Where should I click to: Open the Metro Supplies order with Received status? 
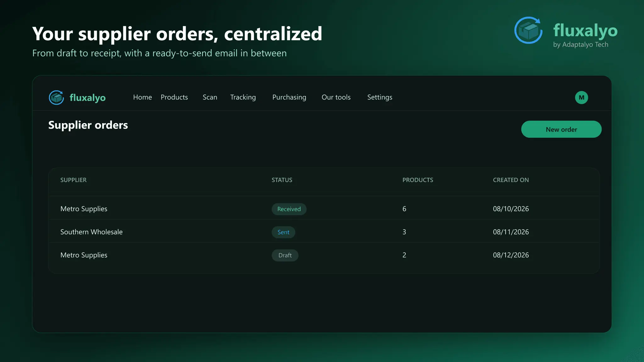(x=324, y=209)
